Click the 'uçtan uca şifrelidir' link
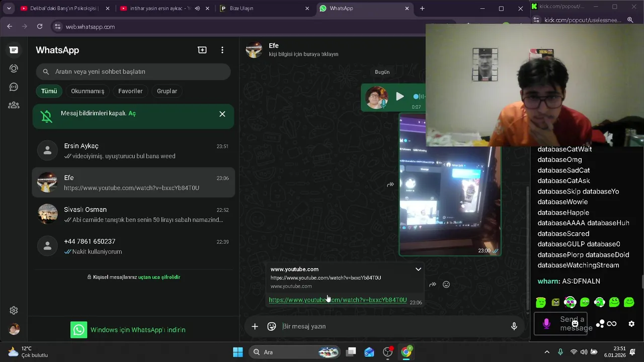The height and width of the screenshot is (362, 644). (159, 277)
